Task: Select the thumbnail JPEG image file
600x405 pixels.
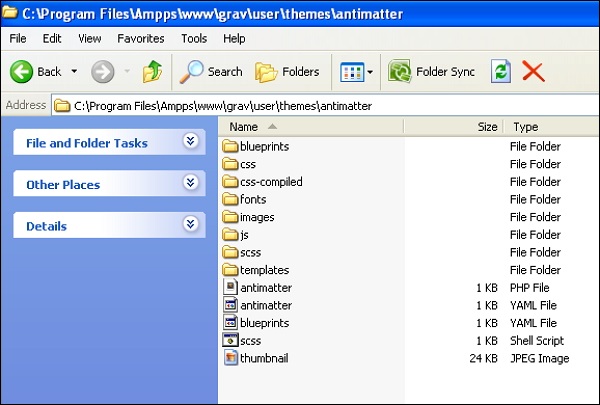Action: pyautogui.click(x=264, y=358)
